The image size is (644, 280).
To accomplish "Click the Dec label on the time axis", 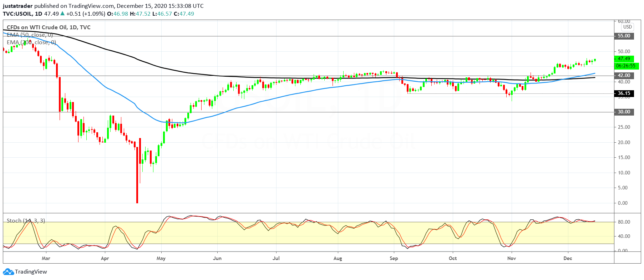I will point(568,259).
